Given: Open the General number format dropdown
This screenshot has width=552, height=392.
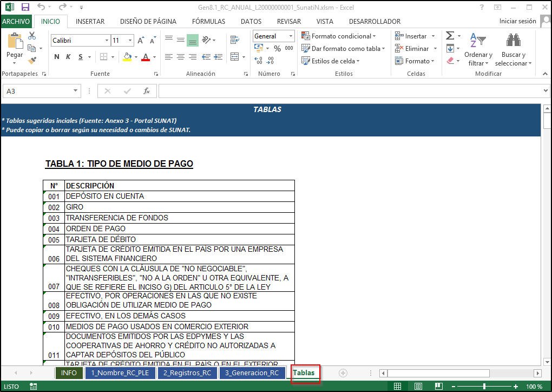Looking at the screenshot, I should pyautogui.click(x=291, y=36).
